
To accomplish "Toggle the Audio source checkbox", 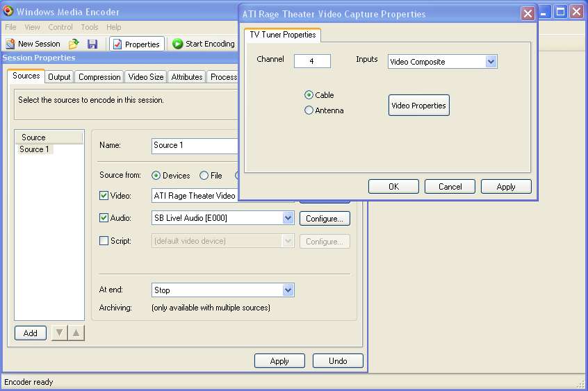I will pyautogui.click(x=104, y=218).
